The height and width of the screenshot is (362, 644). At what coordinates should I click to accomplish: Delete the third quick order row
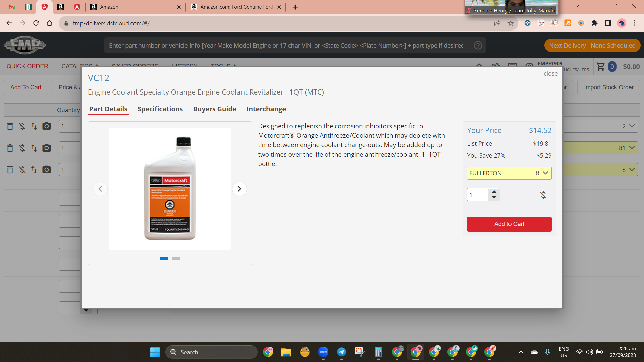[x=10, y=170]
